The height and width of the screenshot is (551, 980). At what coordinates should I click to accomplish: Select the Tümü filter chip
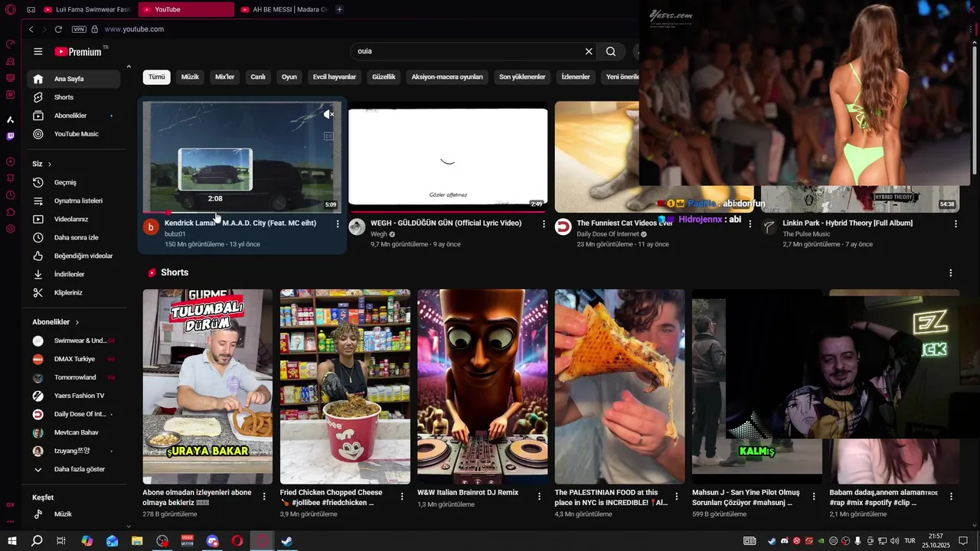(x=157, y=77)
